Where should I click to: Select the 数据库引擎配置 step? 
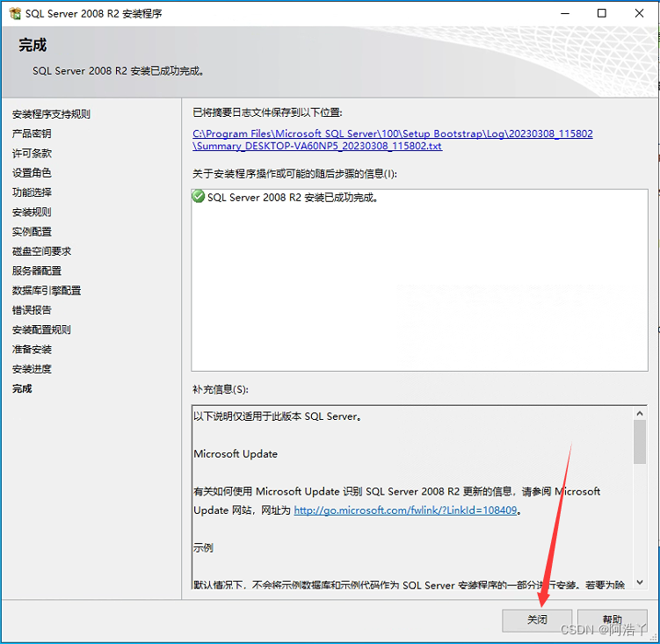47,291
